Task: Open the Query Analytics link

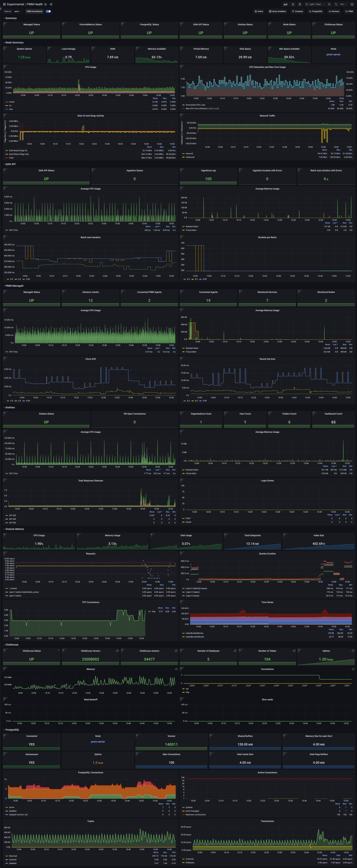Action: point(277,11)
